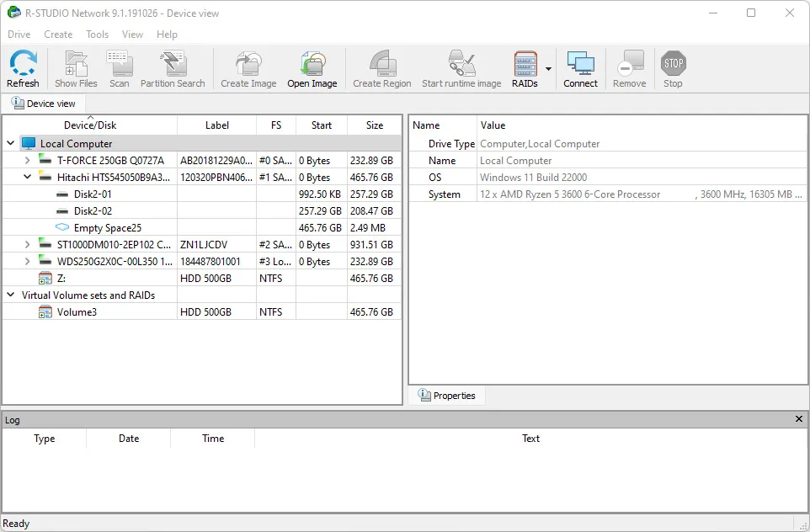Image resolution: width=810 pixels, height=532 pixels.
Task: Click the FS column header
Action: click(276, 125)
